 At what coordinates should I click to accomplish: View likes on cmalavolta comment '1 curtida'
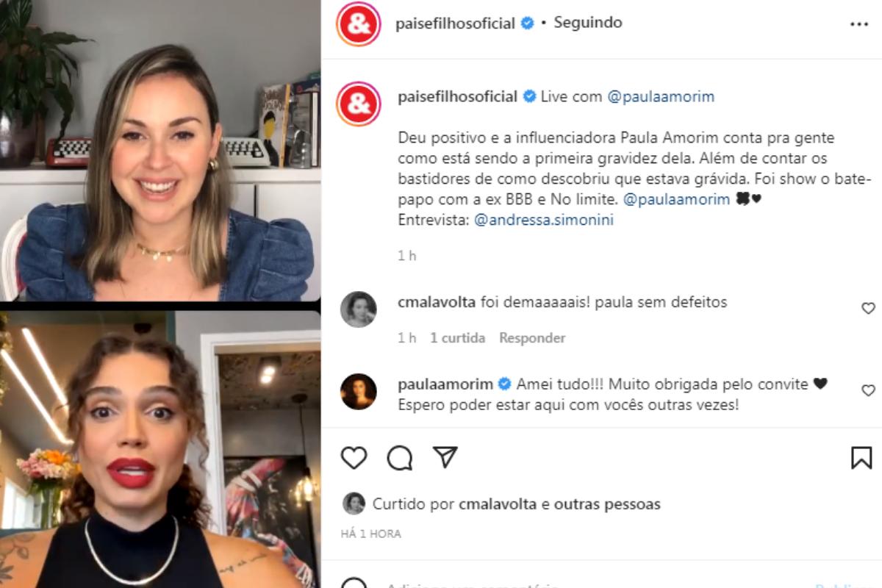[457, 338]
